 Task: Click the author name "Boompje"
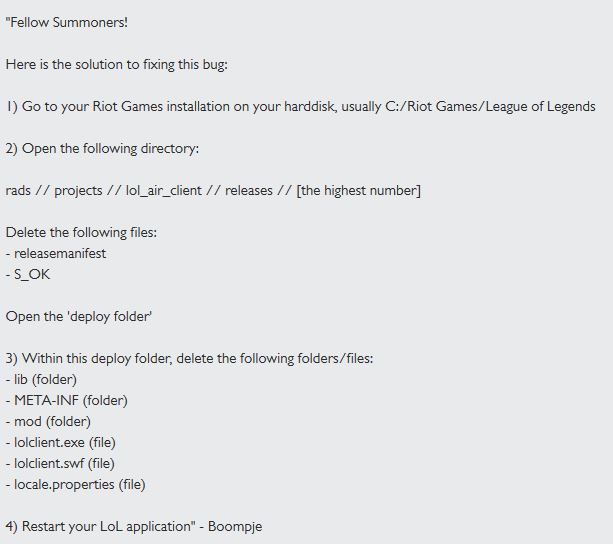coord(235,527)
